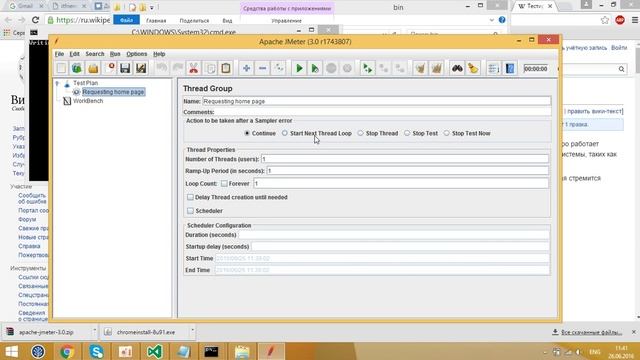Enable the Scheduler checkbox
The image size is (640, 360).
[x=190, y=211]
